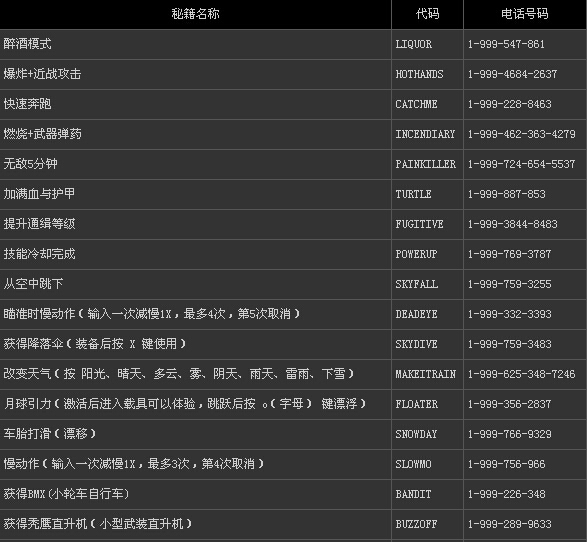Select the 提升通缉等级 cheat name
The height and width of the screenshot is (542, 587).
(x=39, y=224)
